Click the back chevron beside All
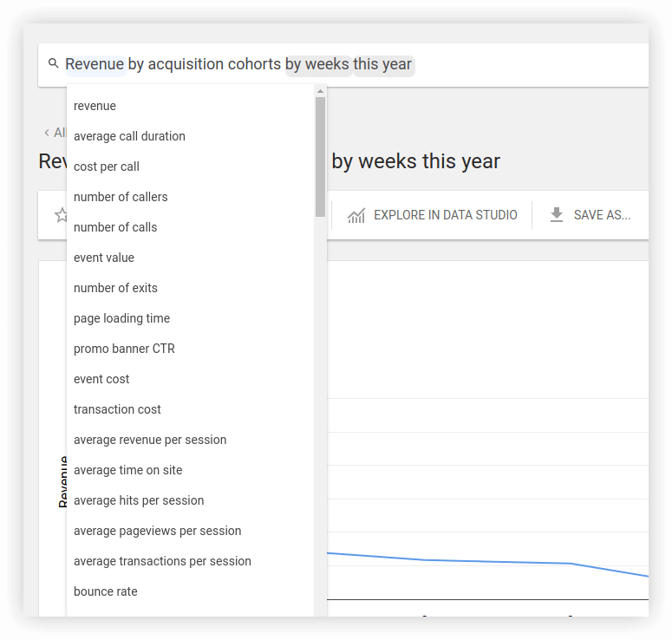 [x=46, y=133]
